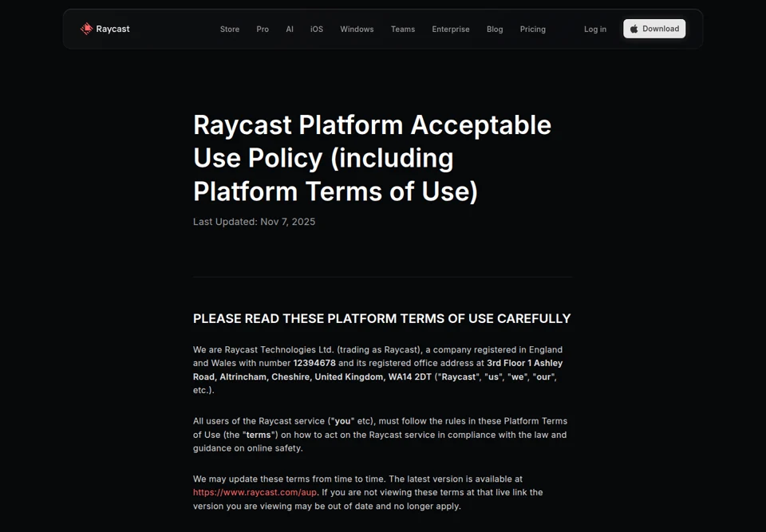Click the Download button
Image resolution: width=766 pixels, height=532 pixels.
pos(654,29)
